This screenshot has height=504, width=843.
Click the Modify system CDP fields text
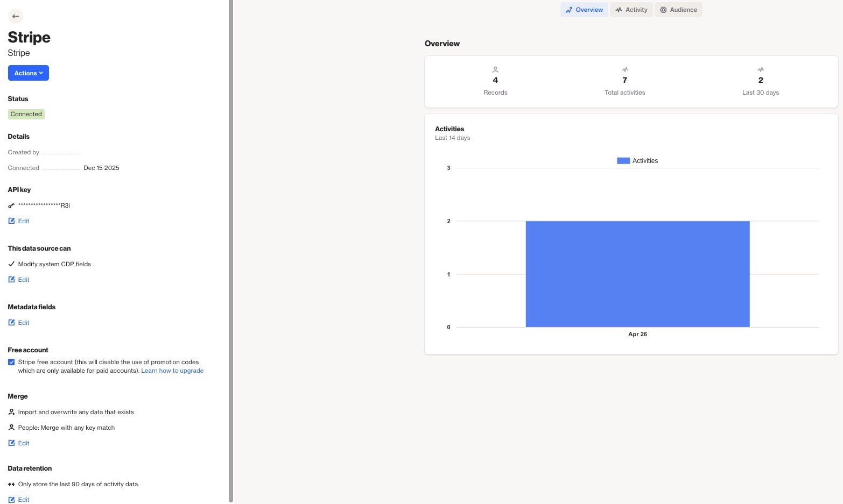click(54, 264)
